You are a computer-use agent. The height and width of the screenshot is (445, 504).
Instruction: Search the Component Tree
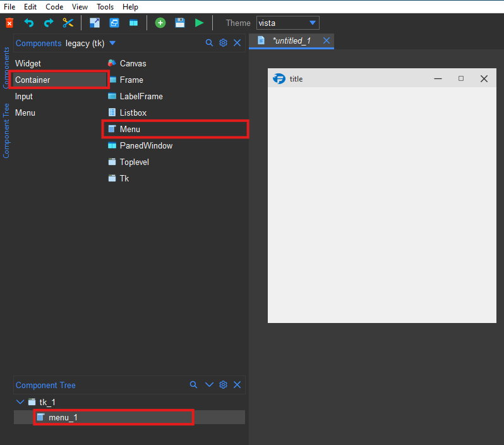[x=193, y=384]
